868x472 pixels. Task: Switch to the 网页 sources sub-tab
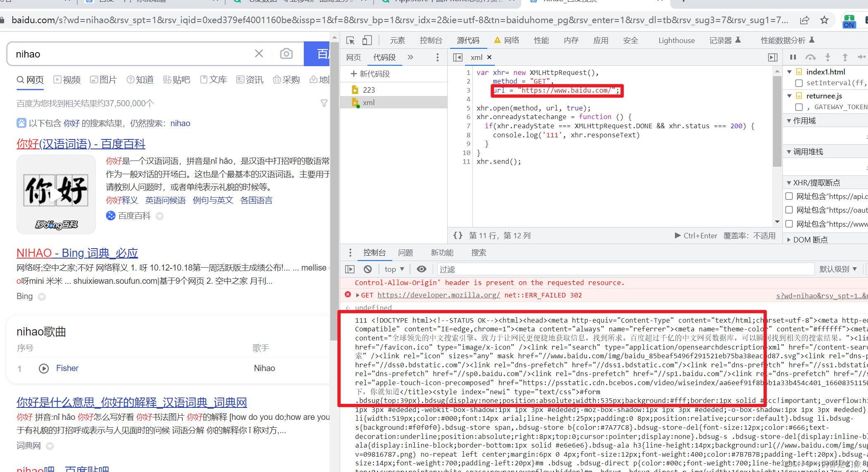click(353, 57)
